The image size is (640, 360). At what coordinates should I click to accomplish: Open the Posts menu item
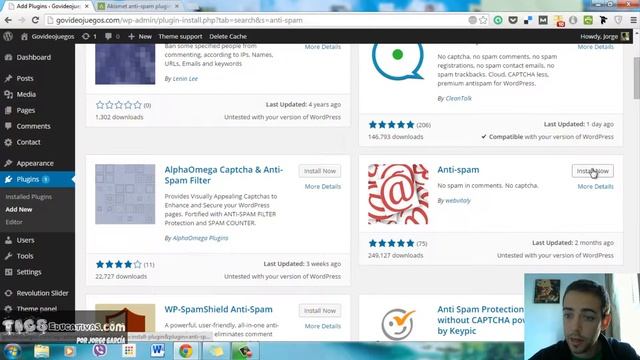pyautogui.click(x=25, y=78)
